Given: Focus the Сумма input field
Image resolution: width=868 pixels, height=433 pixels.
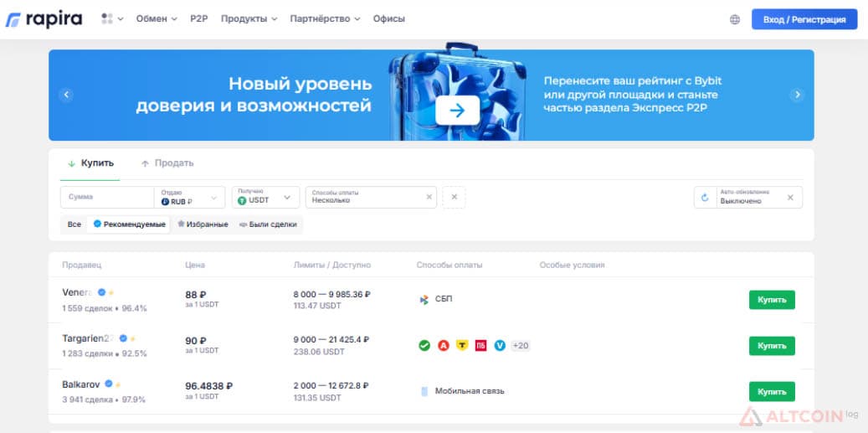Looking at the screenshot, I should 107,197.
